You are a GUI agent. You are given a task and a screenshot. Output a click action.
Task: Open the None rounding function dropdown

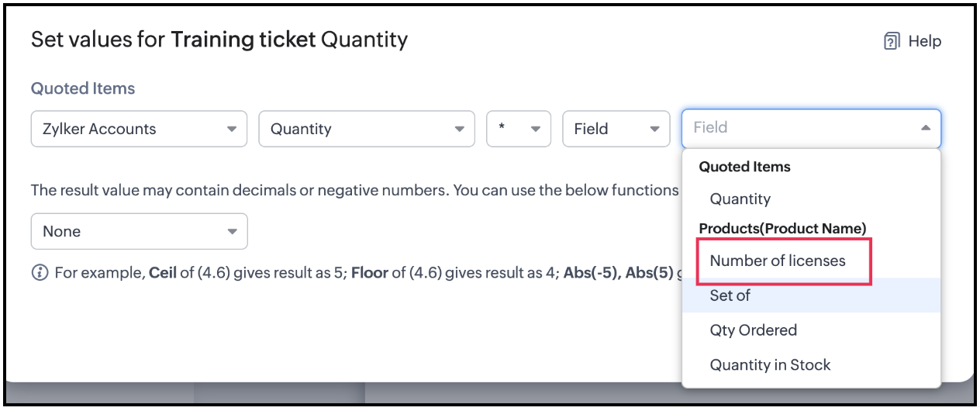click(x=139, y=231)
